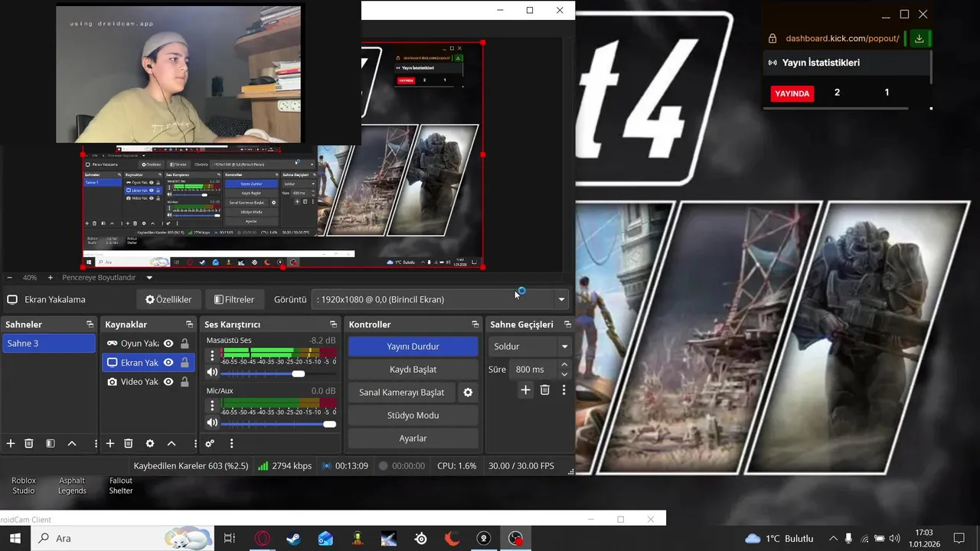Open Steam from the taskbar
This screenshot has height=551, width=980.
[293, 539]
